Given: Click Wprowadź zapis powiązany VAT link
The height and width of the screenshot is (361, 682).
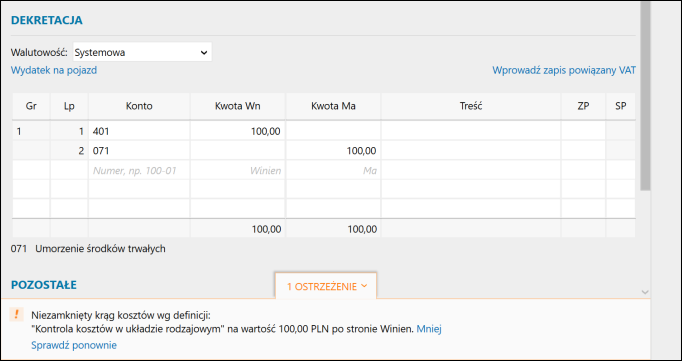Looking at the screenshot, I should point(564,70).
